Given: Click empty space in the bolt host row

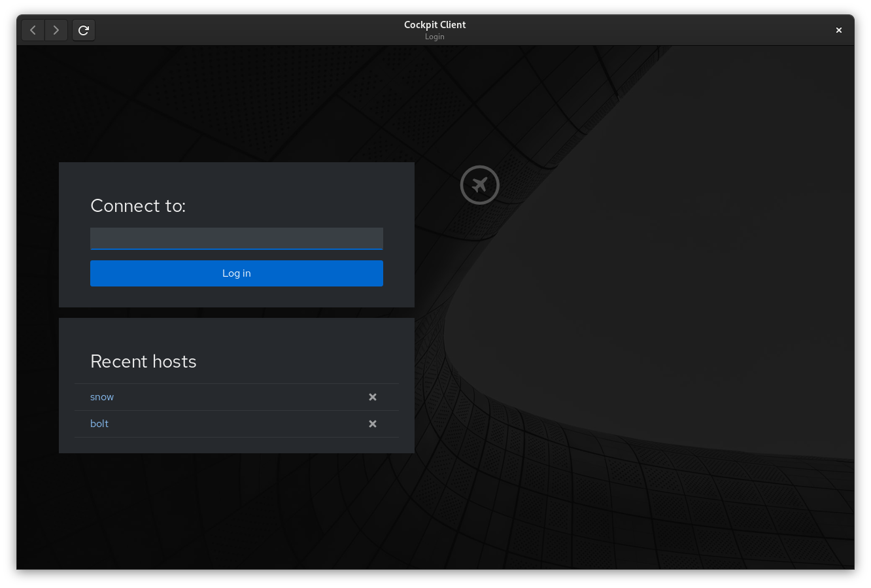Looking at the screenshot, I should coord(235,424).
